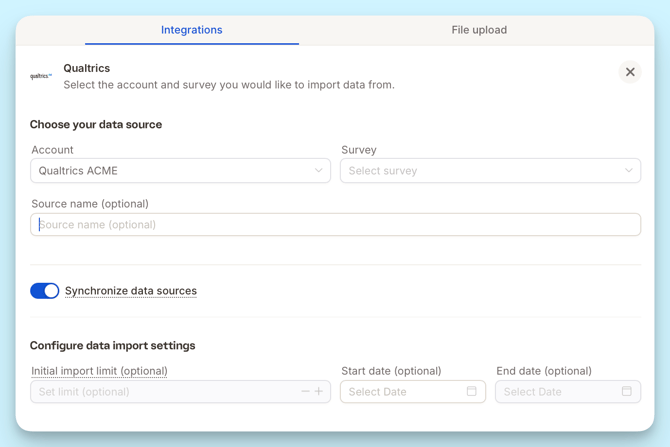Screen dimensions: 670x447
Task: Close the Qualtrics import dialog
Action: pos(630,72)
